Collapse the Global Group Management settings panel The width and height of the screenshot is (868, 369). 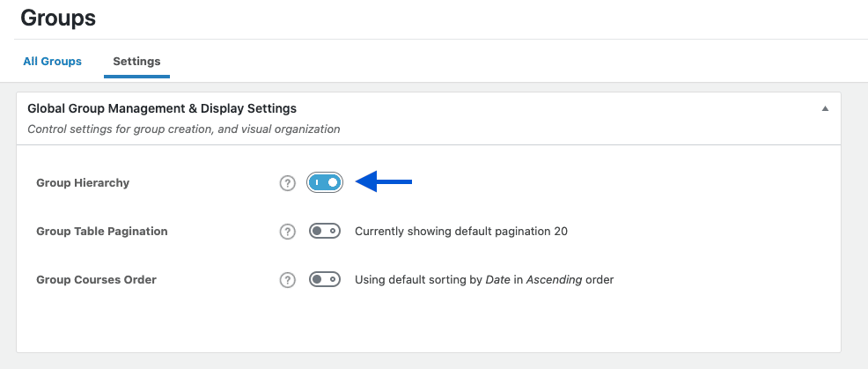click(825, 108)
